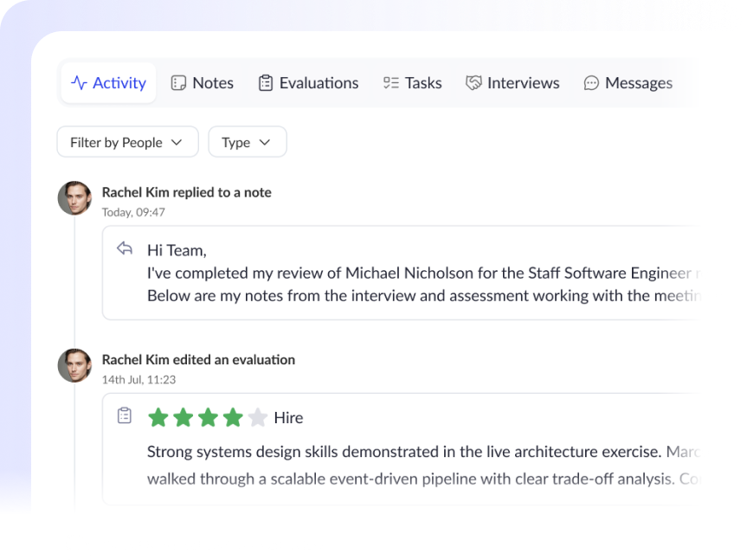Open the Notes tab
747x560 pixels.
202,83
